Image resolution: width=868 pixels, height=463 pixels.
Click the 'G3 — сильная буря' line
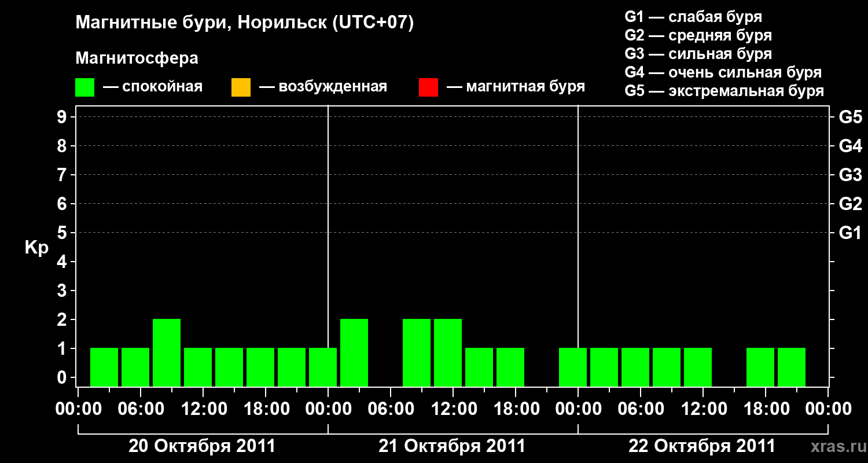click(698, 54)
